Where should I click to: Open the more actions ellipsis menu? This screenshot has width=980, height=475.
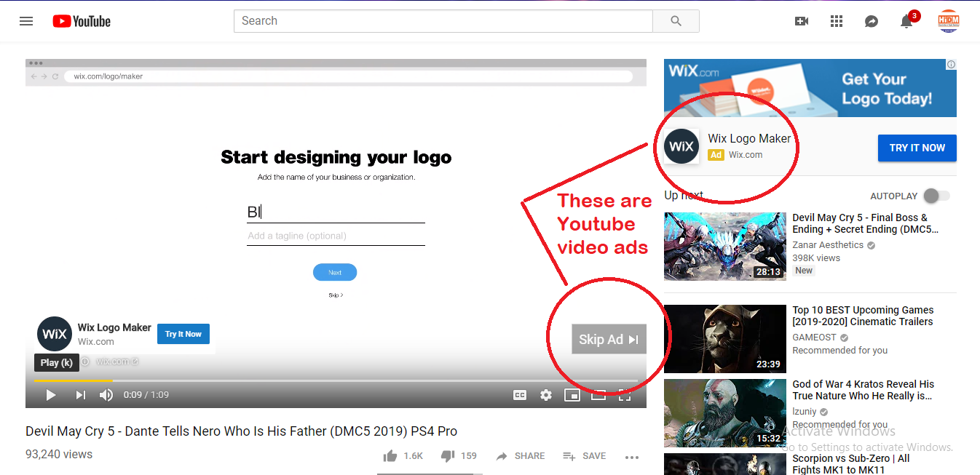point(632,457)
